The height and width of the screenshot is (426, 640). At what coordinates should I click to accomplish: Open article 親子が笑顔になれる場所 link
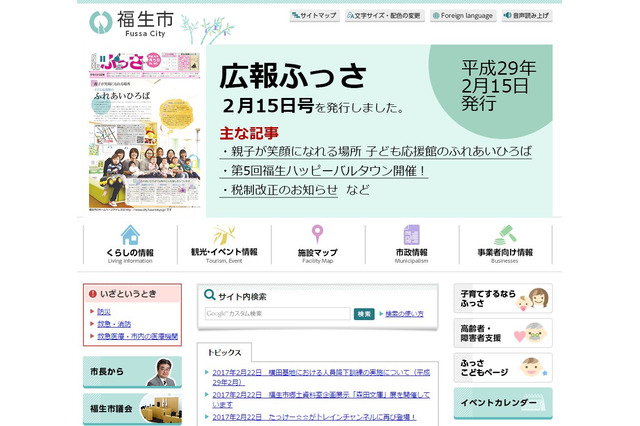tap(376, 151)
